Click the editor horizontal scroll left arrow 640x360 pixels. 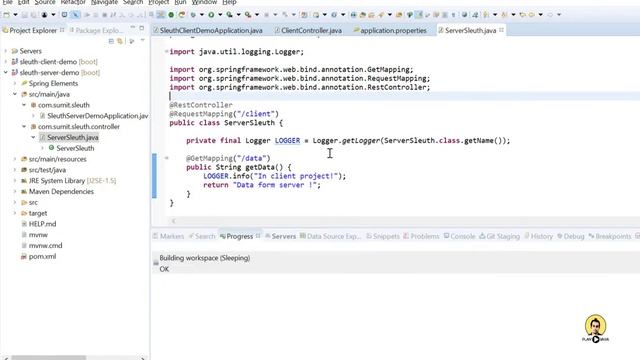tap(173, 221)
